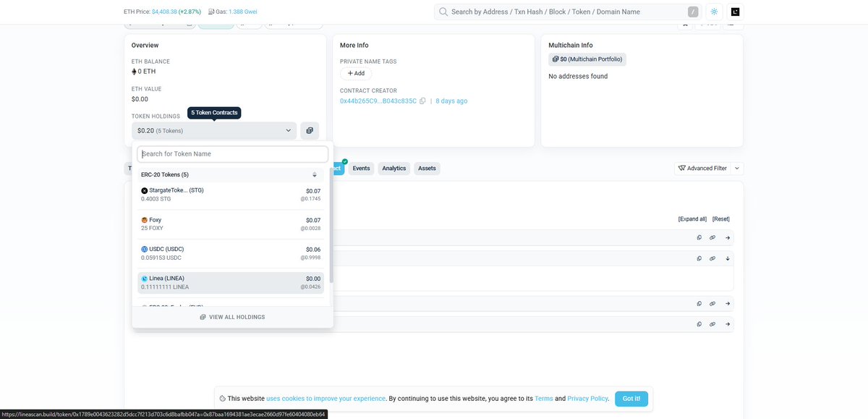This screenshot has width=868, height=419.
Task: Click the 'Search for Token Name' field
Action: [233, 154]
